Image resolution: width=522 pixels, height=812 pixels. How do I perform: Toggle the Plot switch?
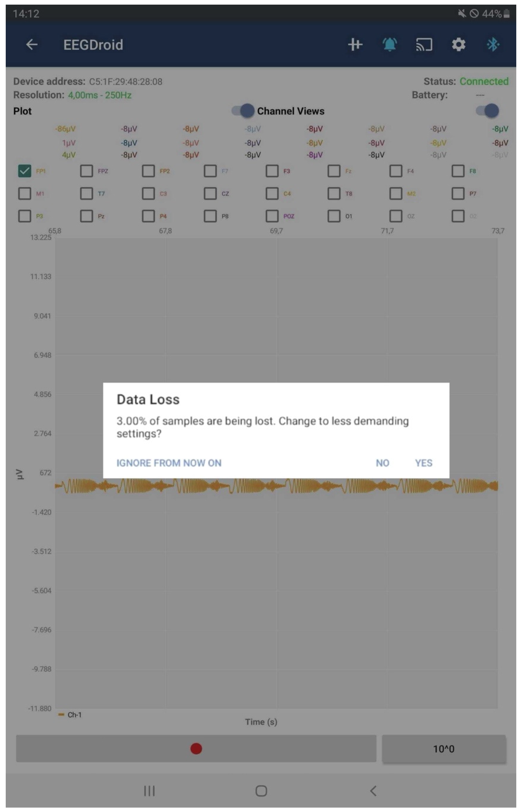click(x=243, y=111)
